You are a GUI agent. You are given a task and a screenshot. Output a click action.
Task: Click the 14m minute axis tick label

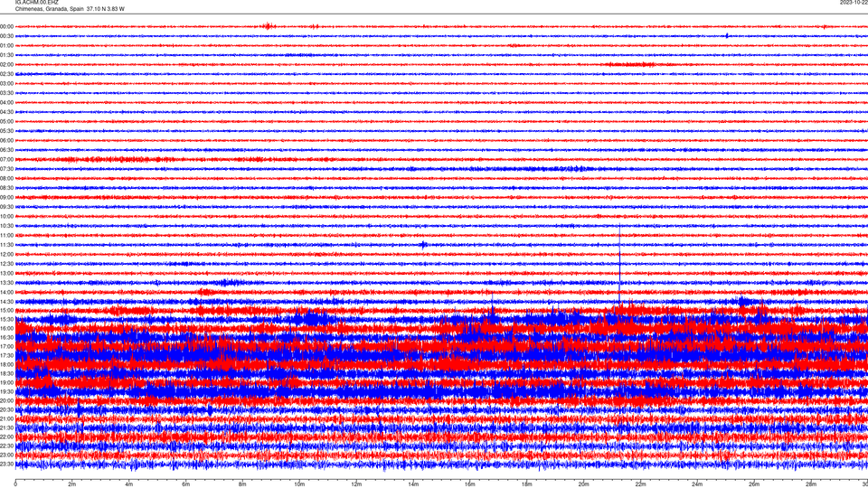[413, 484]
